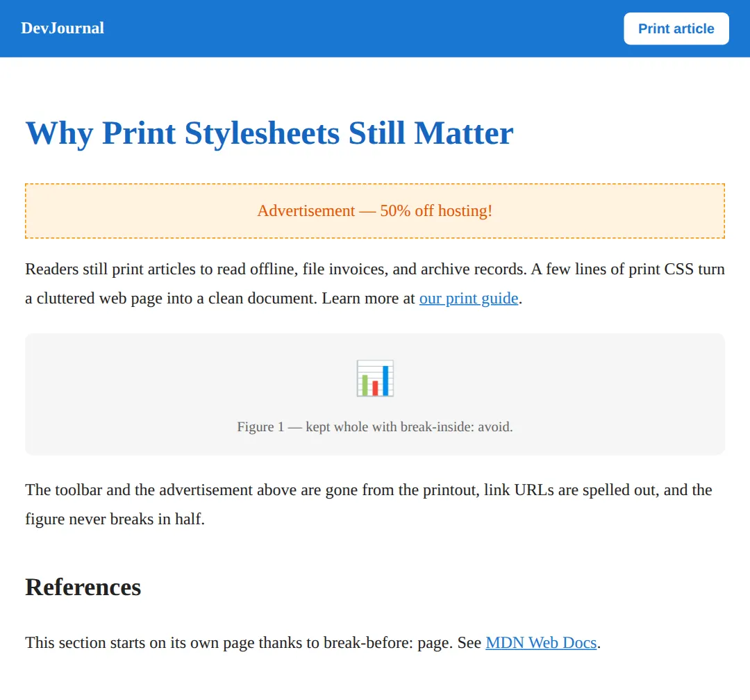Follow the 'our print guide' link
The image size is (750, 700).
click(x=469, y=298)
